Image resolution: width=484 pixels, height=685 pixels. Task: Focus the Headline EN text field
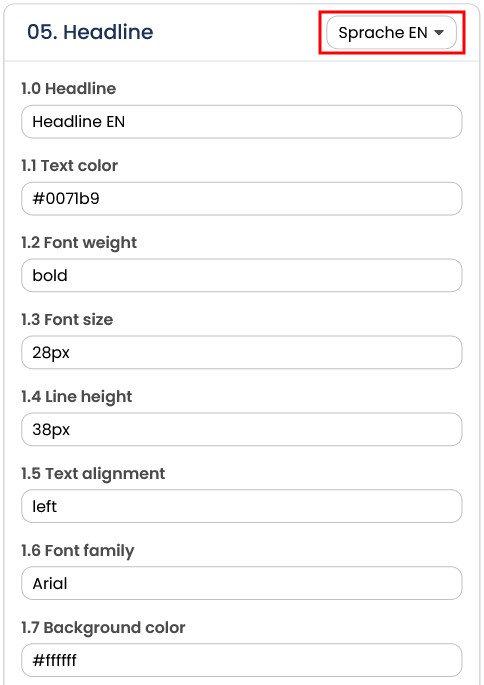tap(242, 121)
